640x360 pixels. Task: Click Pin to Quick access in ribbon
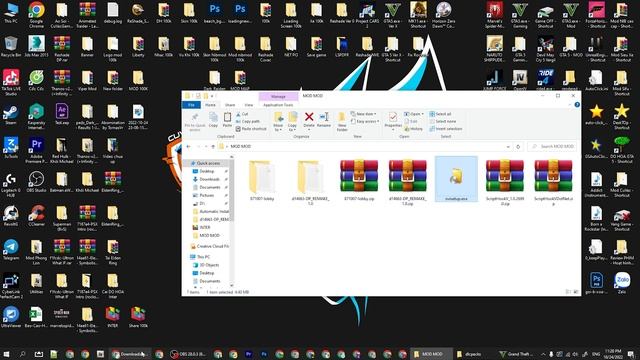click(x=195, y=122)
